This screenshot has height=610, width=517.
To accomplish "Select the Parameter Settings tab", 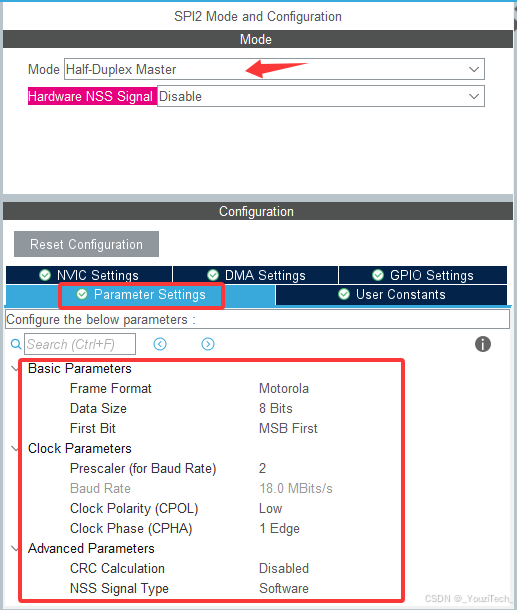I will click(x=141, y=295).
